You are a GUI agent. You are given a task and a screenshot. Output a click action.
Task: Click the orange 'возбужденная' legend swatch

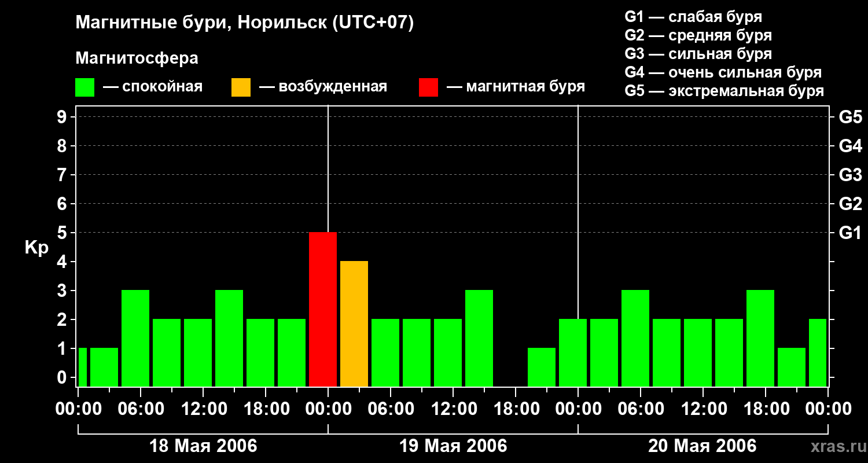click(241, 87)
